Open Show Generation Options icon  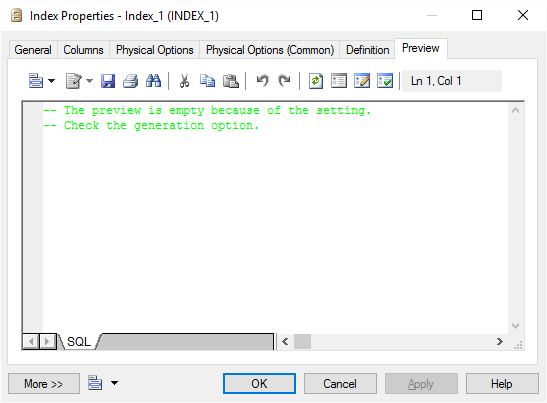click(x=339, y=81)
